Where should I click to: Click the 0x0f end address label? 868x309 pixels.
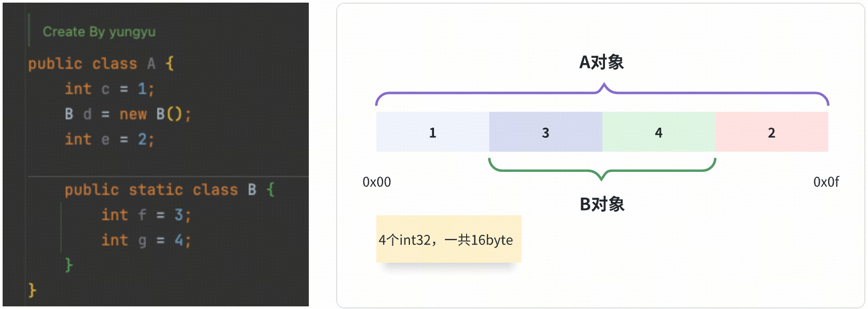pyautogui.click(x=826, y=182)
